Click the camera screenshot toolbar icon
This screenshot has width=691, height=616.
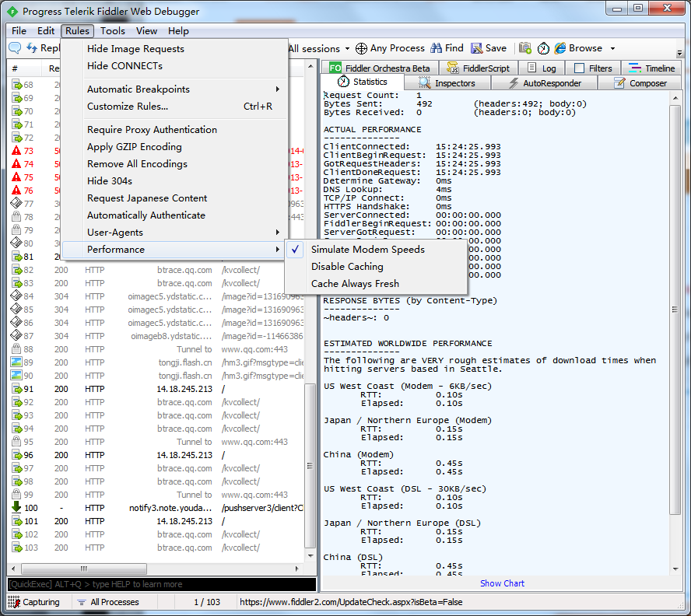(524, 48)
